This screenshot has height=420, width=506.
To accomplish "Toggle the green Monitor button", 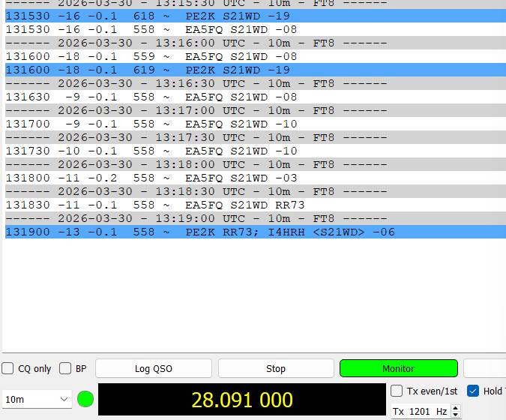I will [398, 368].
